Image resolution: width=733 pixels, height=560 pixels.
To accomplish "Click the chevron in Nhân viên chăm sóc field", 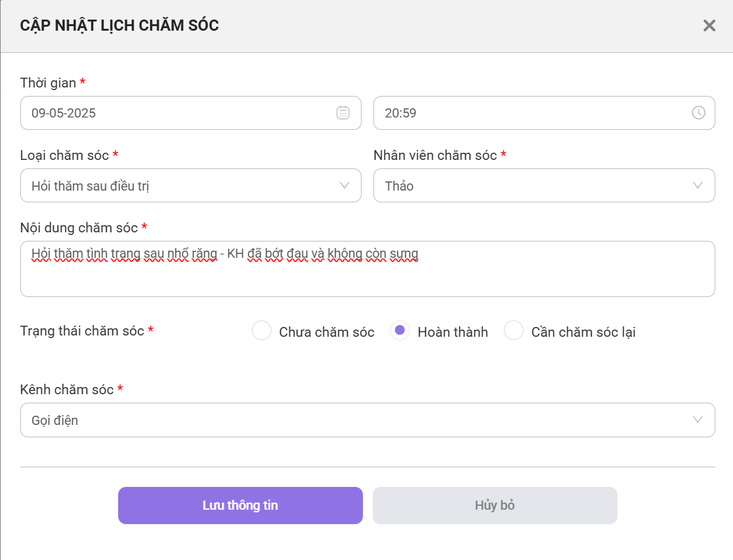I will coord(698,185).
